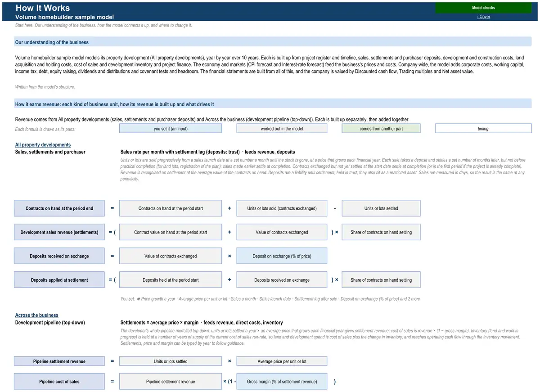Open the All property developments link
Viewport: 540px width, 392px height.
coord(43,145)
